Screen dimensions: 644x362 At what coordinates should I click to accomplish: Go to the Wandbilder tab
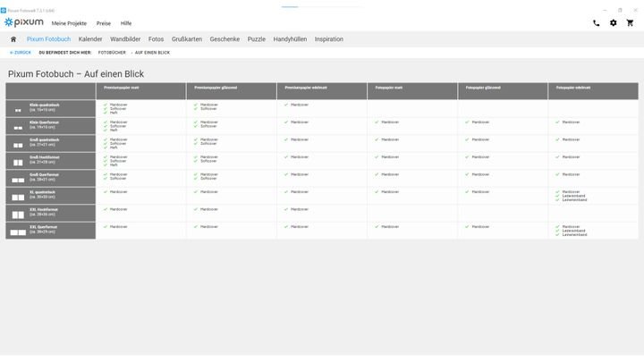tap(125, 39)
